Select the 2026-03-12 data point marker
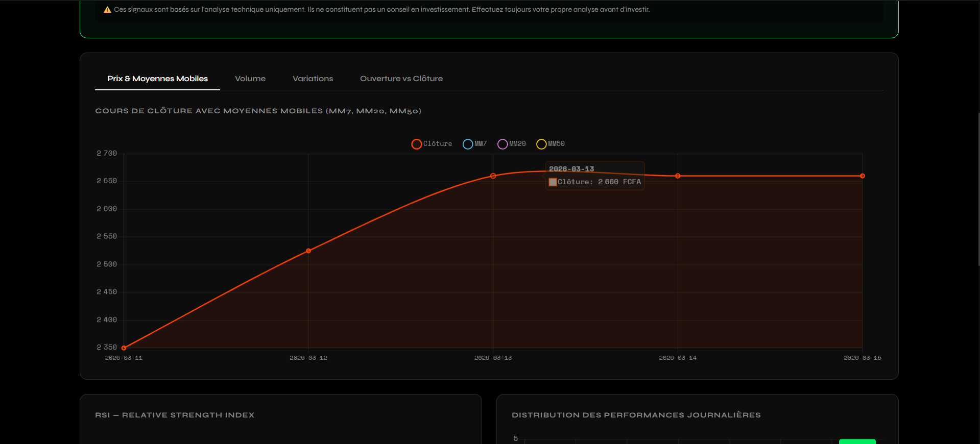 point(308,251)
